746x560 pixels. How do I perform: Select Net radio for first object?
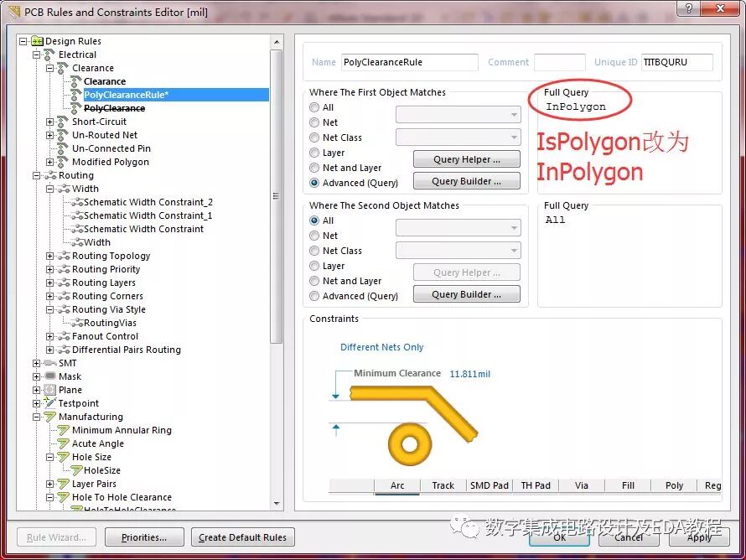[x=314, y=122]
